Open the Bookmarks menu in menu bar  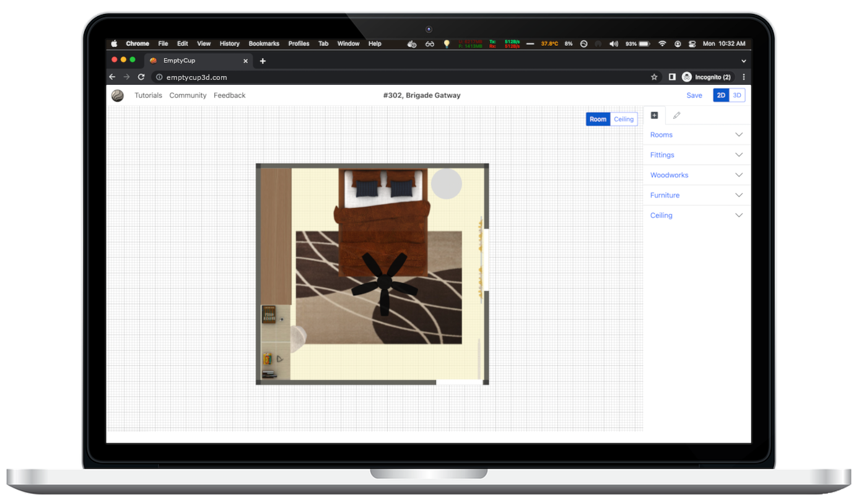(x=264, y=44)
